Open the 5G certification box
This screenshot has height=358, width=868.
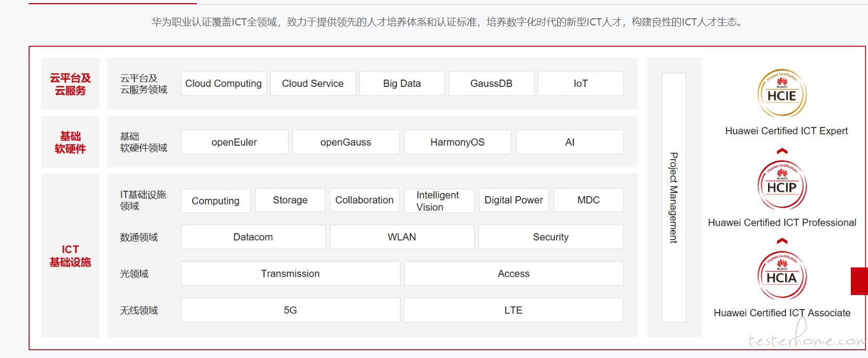click(x=290, y=310)
